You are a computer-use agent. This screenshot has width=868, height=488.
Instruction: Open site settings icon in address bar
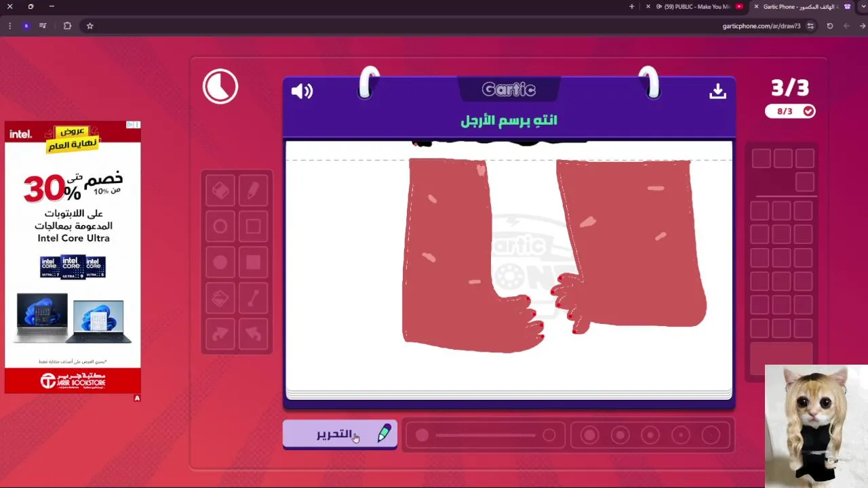point(810,26)
